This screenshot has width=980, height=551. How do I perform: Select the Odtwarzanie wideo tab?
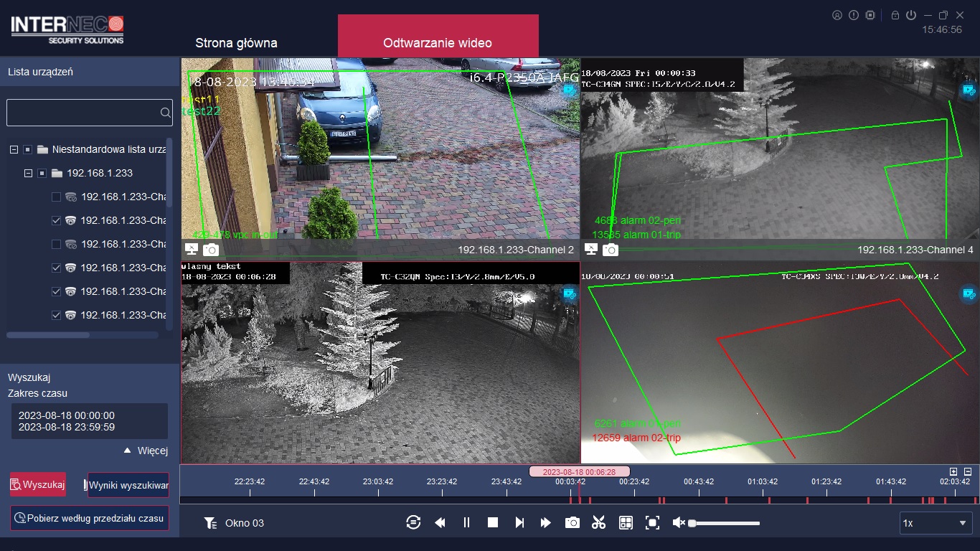438,43
